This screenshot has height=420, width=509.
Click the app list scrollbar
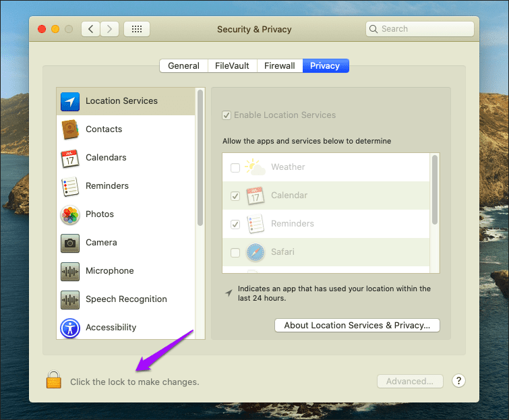tap(435, 189)
